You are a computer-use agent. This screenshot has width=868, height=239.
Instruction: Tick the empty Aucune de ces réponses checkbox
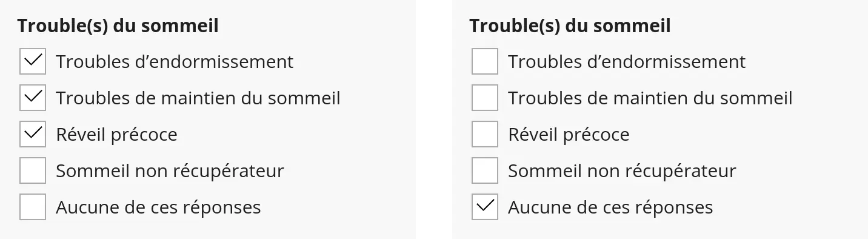pyautogui.click(x=33, y=207)
